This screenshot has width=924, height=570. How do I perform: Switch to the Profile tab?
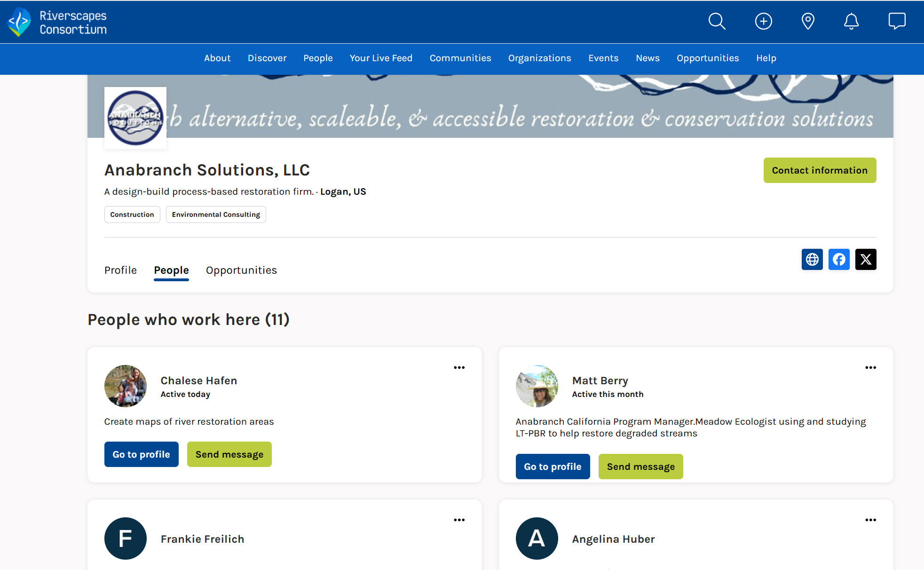pos(120,270)
